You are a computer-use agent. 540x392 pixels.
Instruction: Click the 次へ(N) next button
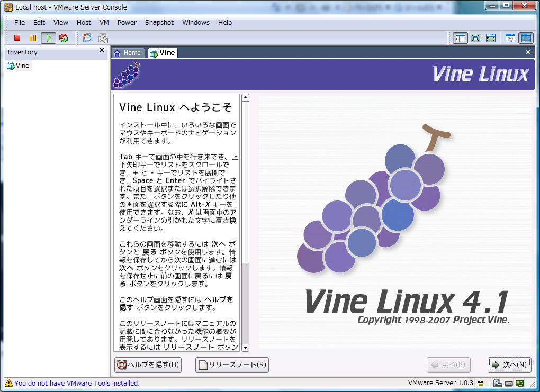click(x=509, y=364)
